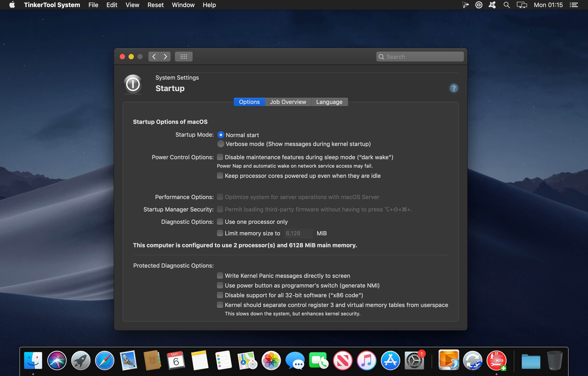The width and height of the screenshot is (588, 376).
Task: Open the File menu
Action: coord(93,5)
